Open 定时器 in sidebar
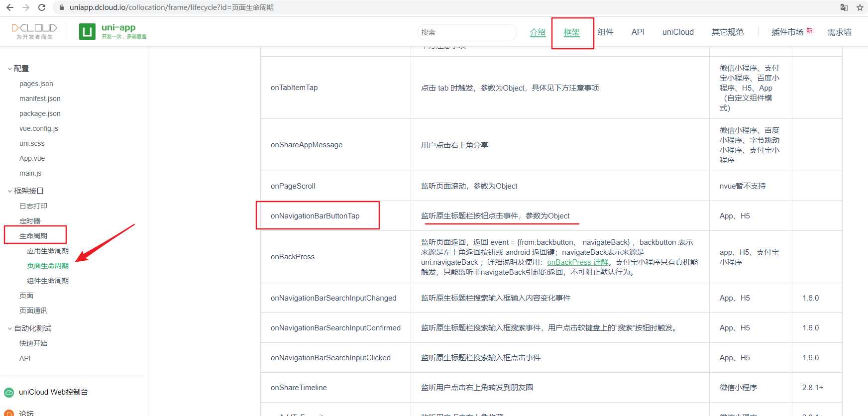The height and width of the screenshot is (416, 868). click(x=30, y=221)
